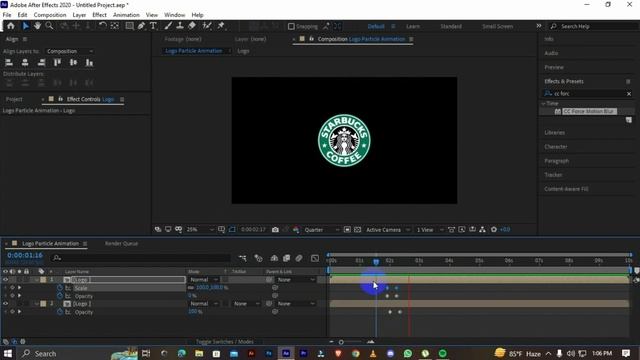Switch to the Standard workspace
Screen dimensions: 640x360
click(x=451, y=26)
